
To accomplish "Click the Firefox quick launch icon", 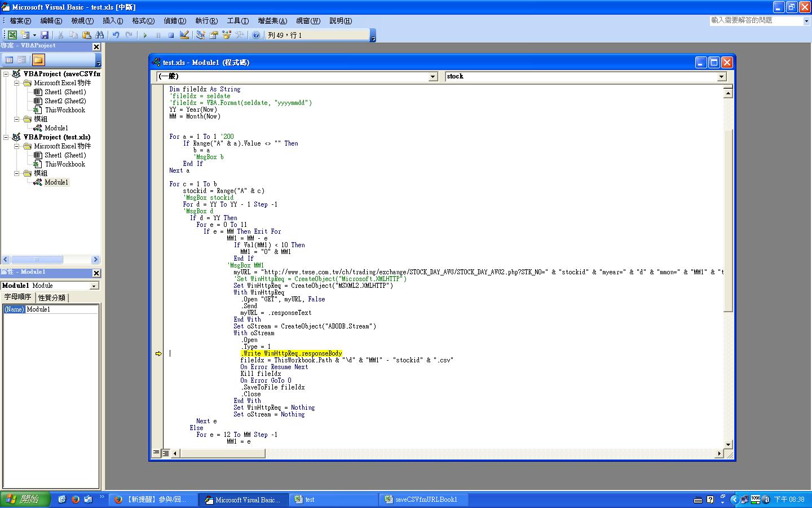I will pyautogui.click(x=75, y=500).
